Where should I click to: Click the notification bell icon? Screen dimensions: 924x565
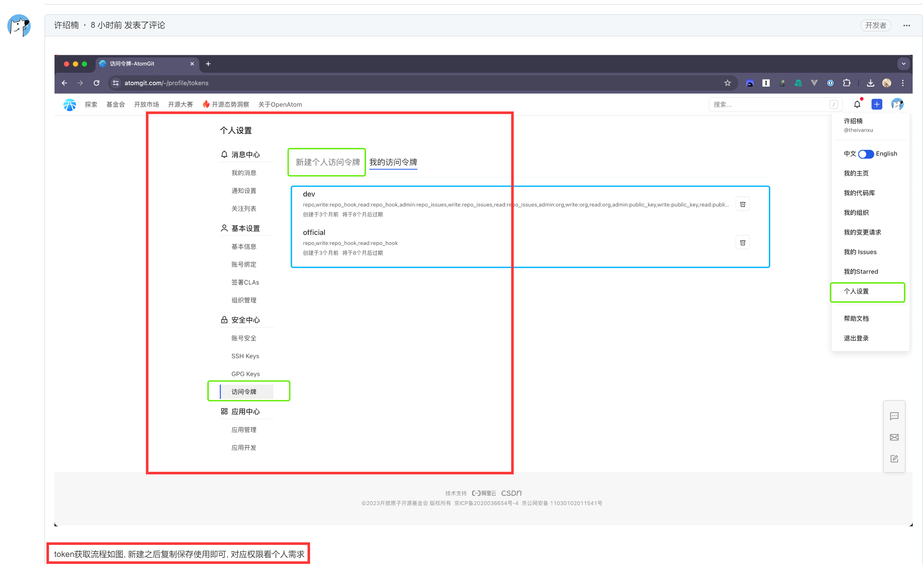coord(857,104)
